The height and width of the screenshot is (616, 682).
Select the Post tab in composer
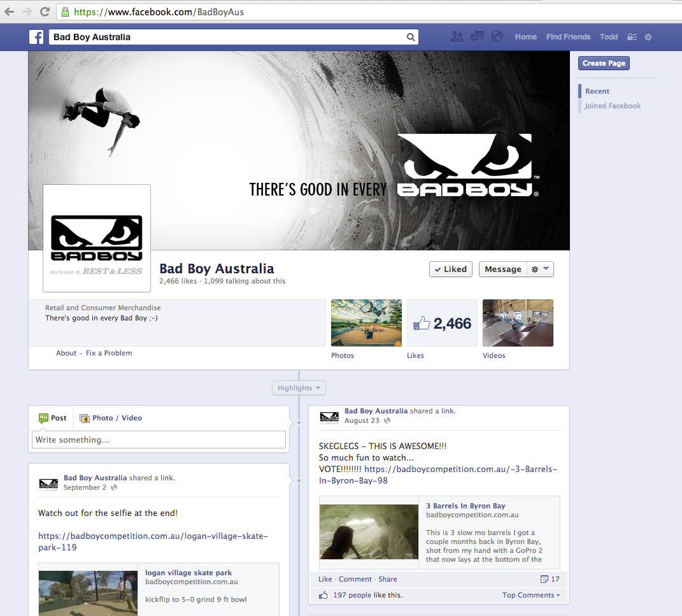[x=53, y=418]
